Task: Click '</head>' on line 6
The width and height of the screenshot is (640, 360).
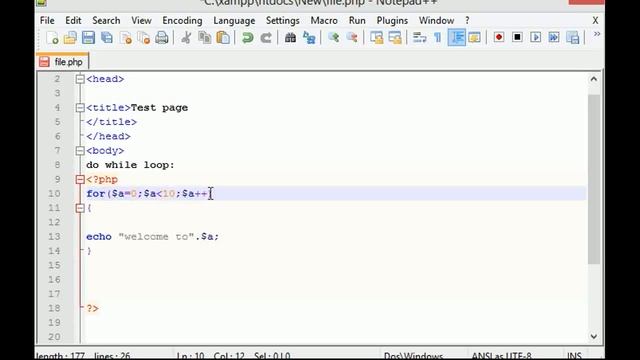Action: tap(108, 136)
